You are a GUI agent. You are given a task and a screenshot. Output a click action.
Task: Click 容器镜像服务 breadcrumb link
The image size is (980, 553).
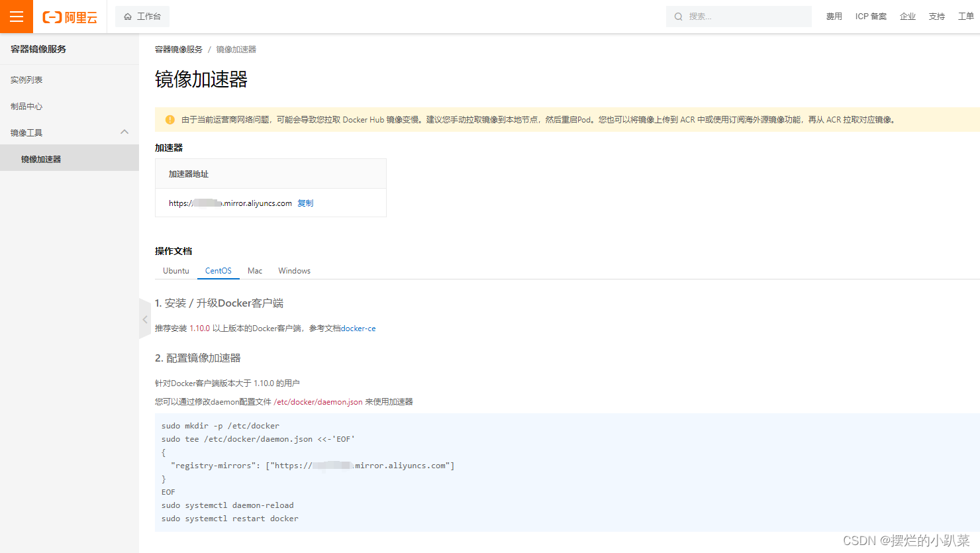(179, 50)
